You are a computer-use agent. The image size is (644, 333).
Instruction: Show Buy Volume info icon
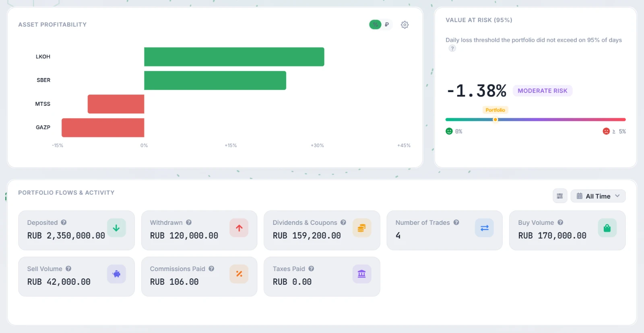coord(560,222)
